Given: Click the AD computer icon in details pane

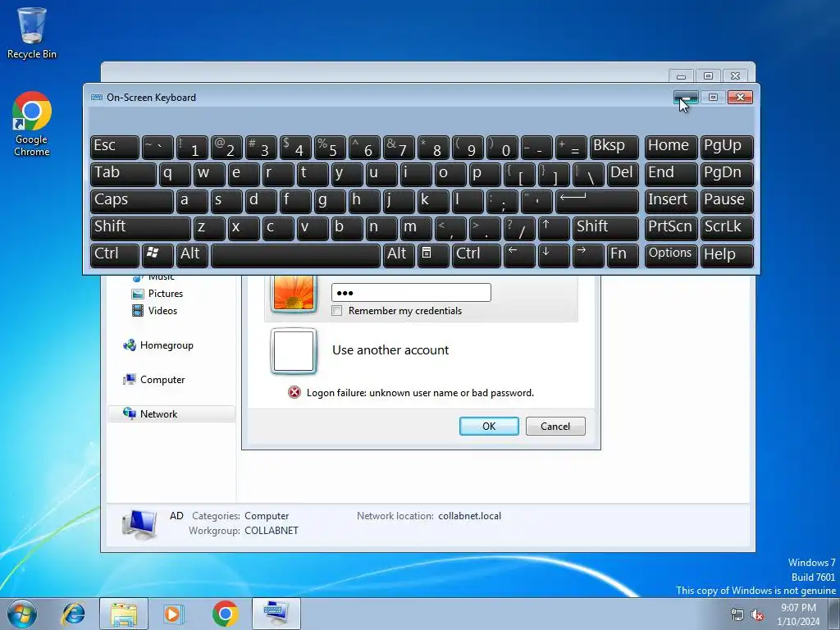Looking at the screenshot, I should (139, 523).
